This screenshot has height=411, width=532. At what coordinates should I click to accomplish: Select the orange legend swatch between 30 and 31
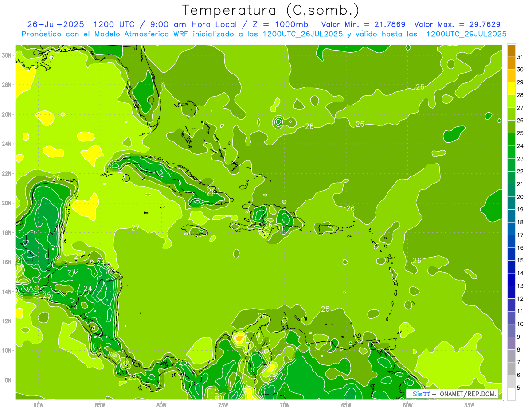(511, 64)
